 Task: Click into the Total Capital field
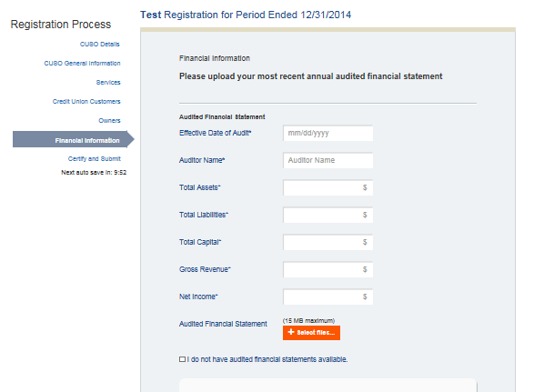(323, 242)
